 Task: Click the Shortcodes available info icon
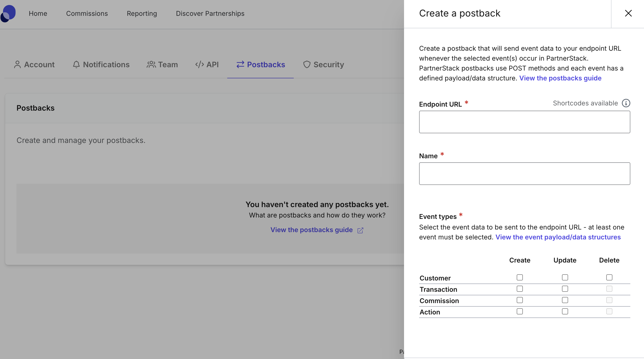(626, 103)
